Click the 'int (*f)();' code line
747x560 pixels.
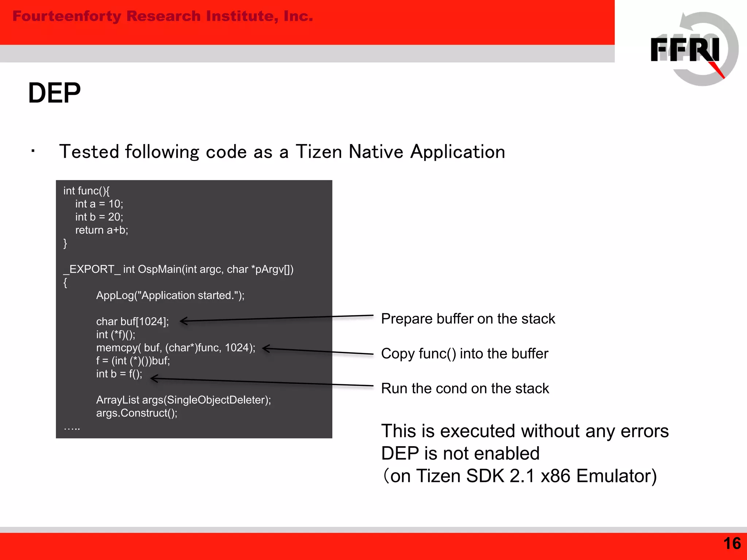click(x=116, y=335)
